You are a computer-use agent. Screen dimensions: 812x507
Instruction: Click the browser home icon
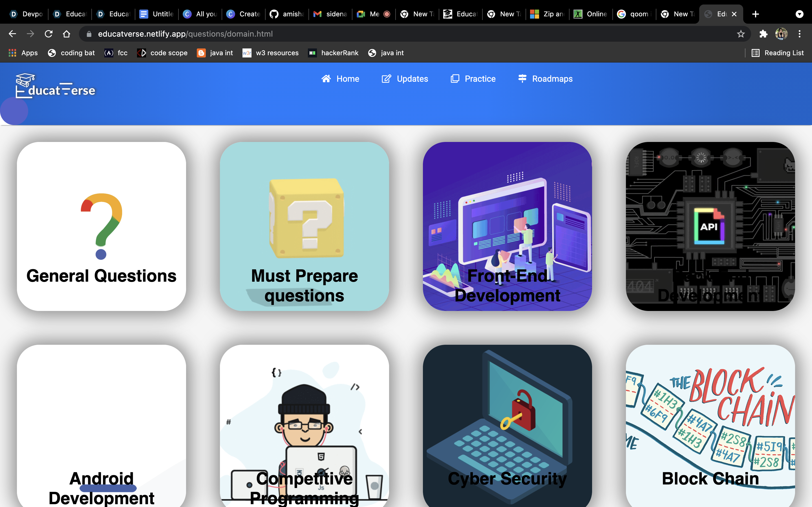pos(67,34)
